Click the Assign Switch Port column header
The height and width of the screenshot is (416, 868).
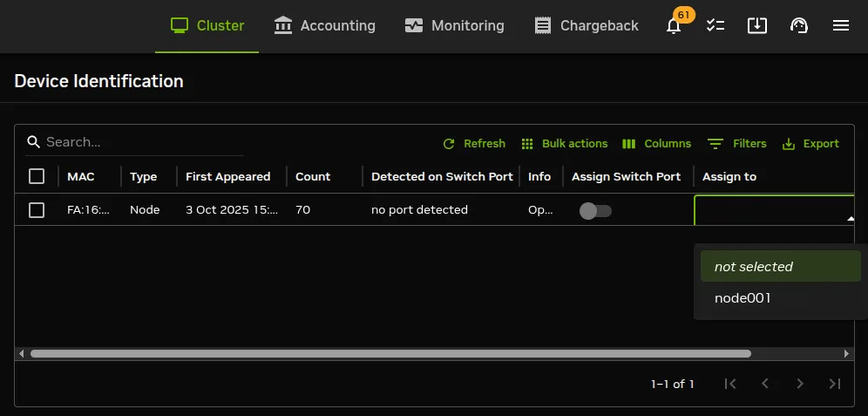coord(626,177)
